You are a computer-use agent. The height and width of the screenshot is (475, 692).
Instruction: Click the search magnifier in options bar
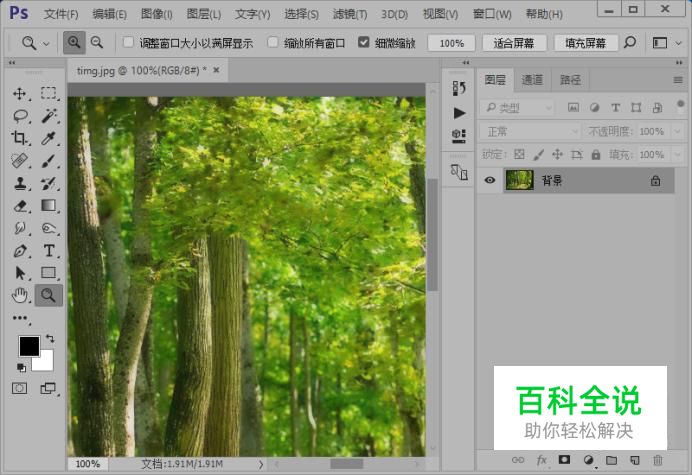(x=630, y=43)
